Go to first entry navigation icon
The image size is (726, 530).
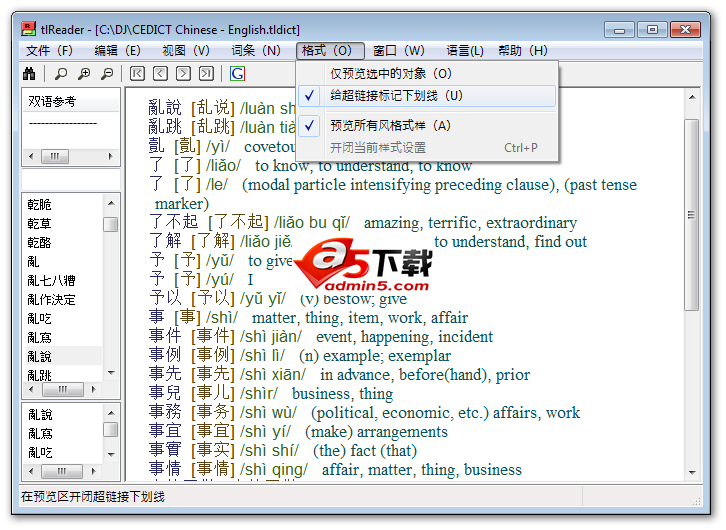[x=137, y=73]
